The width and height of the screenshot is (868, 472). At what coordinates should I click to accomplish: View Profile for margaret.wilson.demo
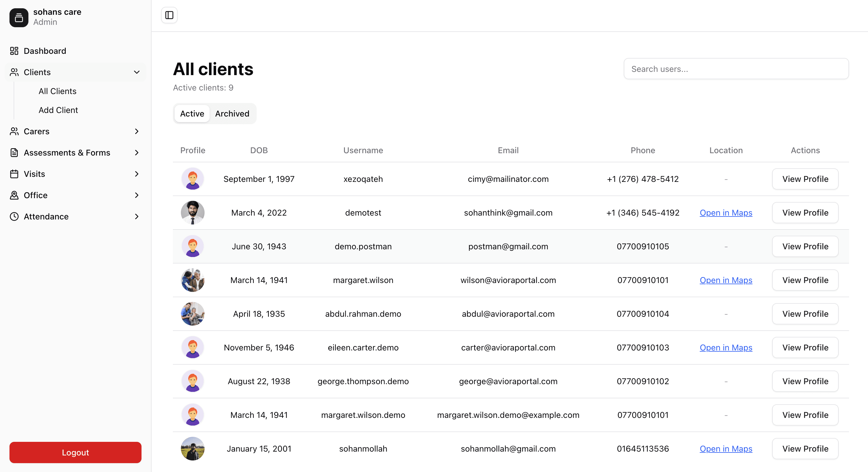coord(805,415)
